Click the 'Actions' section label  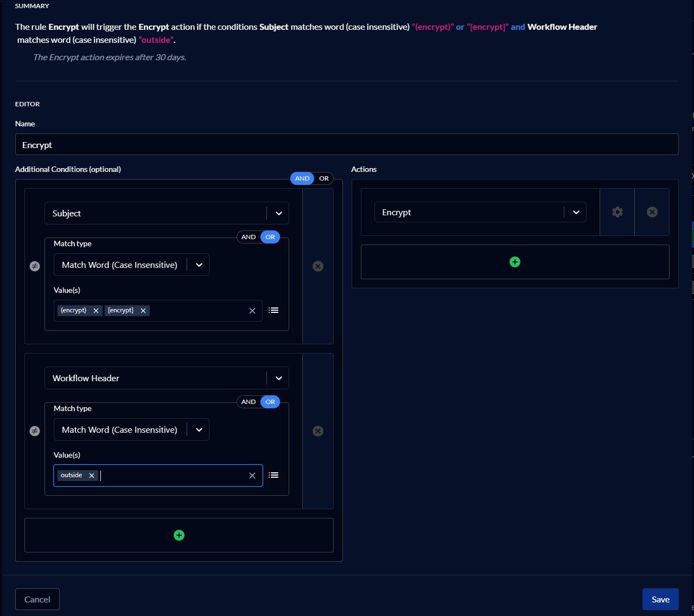coord(364,169)
